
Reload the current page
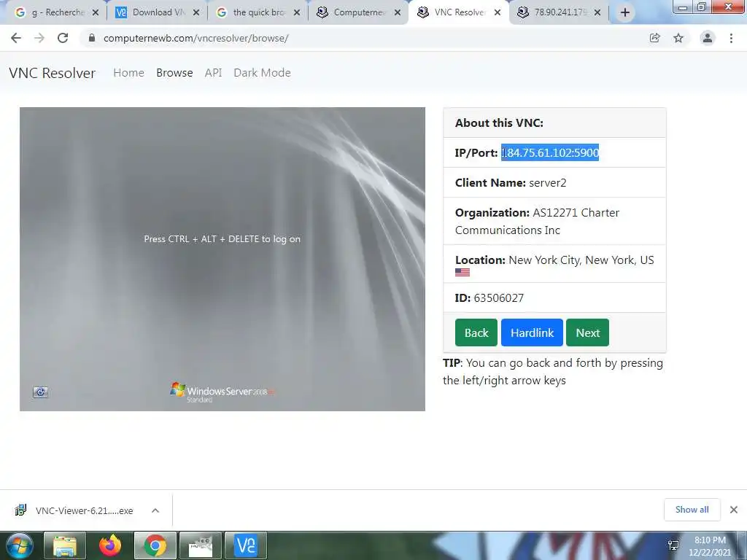click(x=63, y=38)
